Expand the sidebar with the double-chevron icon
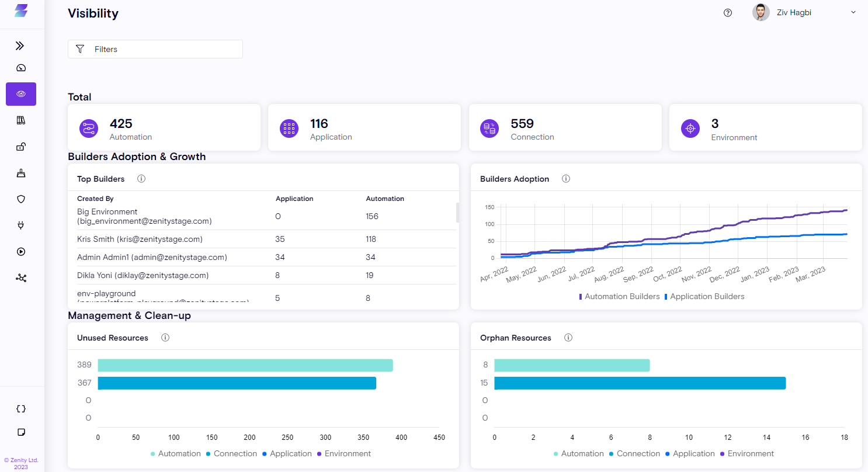The image size is (868, 472). (20, 46)
